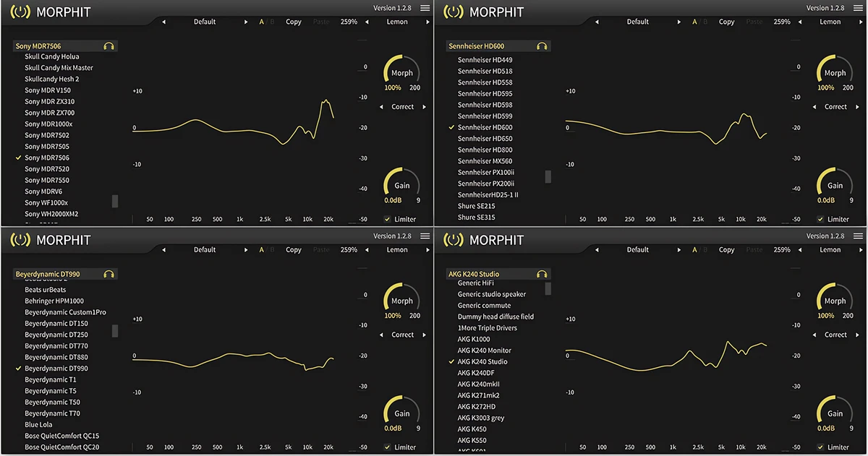Choose Sony MDR7520 from headphone list

click(47, 169)
